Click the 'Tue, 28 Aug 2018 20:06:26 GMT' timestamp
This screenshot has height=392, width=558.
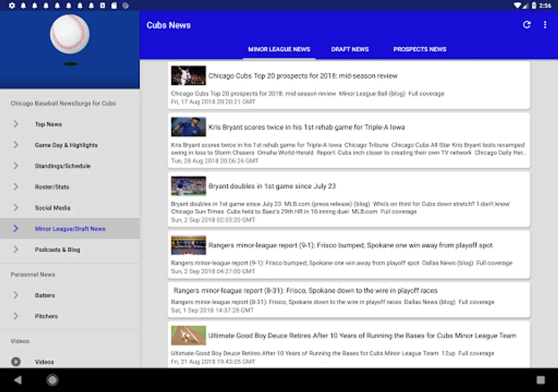215,161
